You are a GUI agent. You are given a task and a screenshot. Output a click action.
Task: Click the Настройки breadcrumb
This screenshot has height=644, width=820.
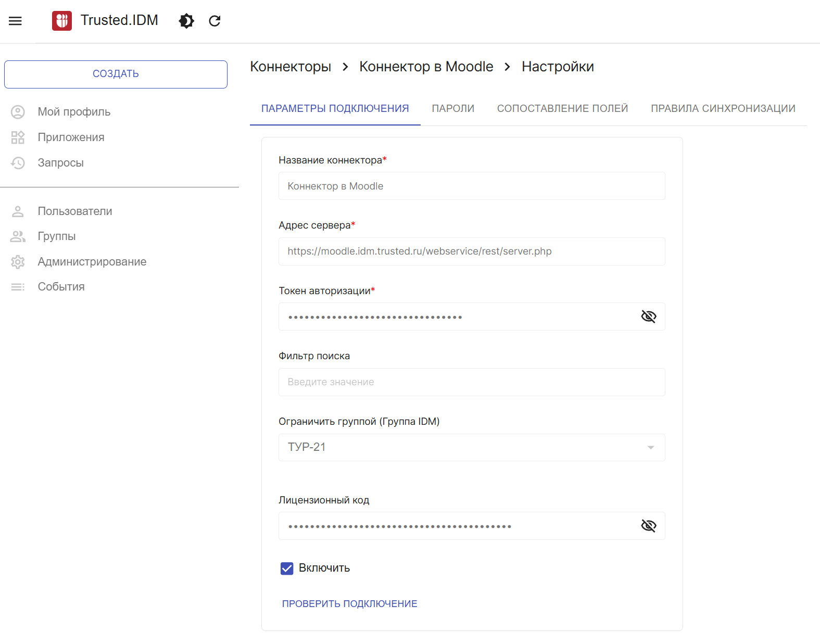pyautogui.click(x=558, y=67)
